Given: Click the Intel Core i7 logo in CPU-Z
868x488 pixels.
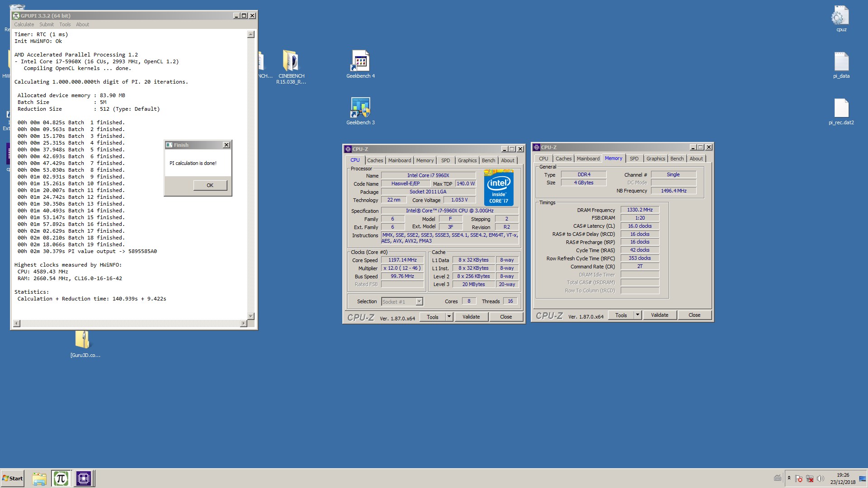Looking at the screenshot, I should coord(499,188).
